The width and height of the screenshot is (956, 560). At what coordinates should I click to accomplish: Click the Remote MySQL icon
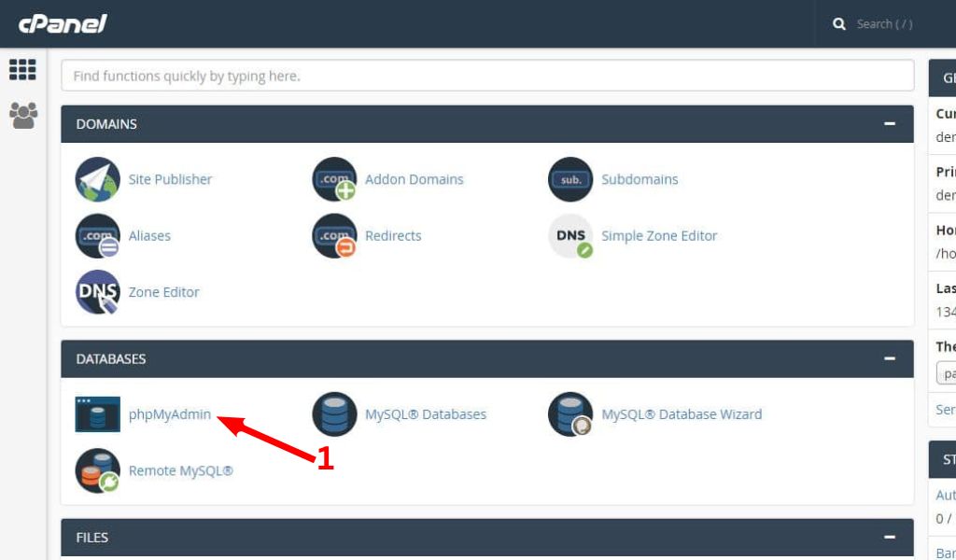[97, 470]
